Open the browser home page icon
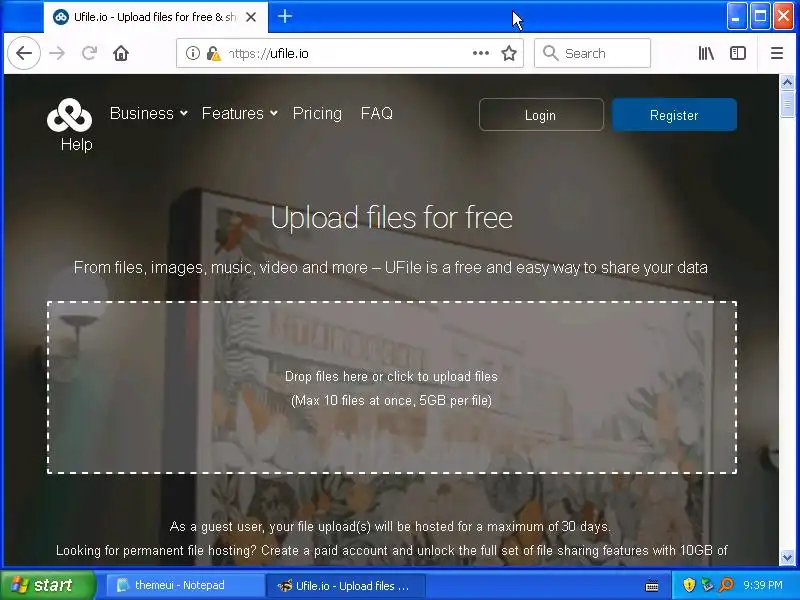This screenshot has width=800, height=600. point(121,53)
